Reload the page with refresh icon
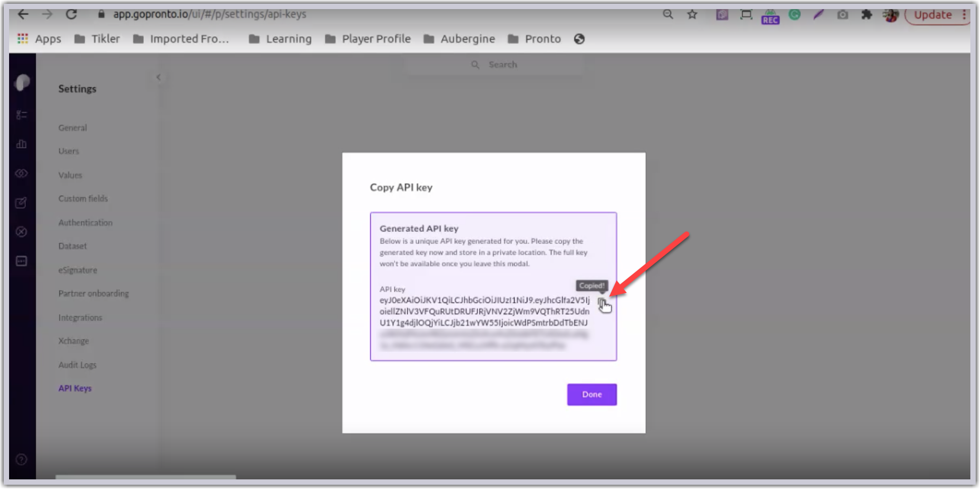This screenshot has width=980, height=489. point(71,14)
